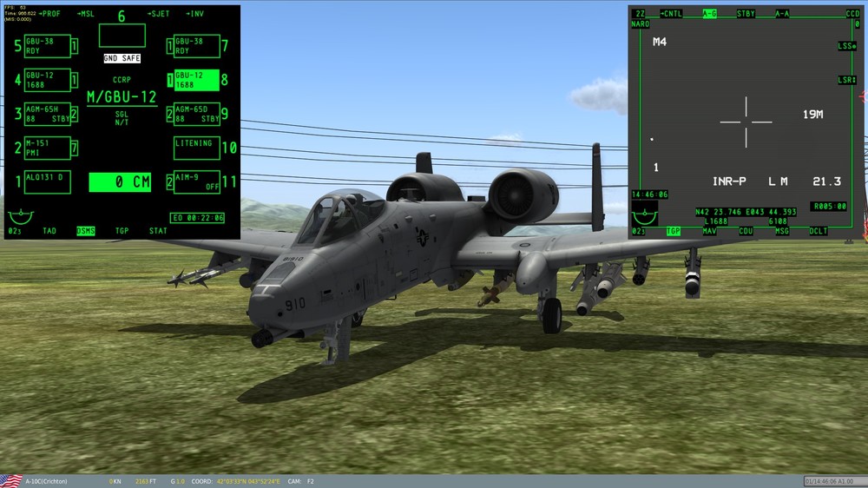
Task: Click the 21.3 range readout on TGP
Action: (826, 181)
